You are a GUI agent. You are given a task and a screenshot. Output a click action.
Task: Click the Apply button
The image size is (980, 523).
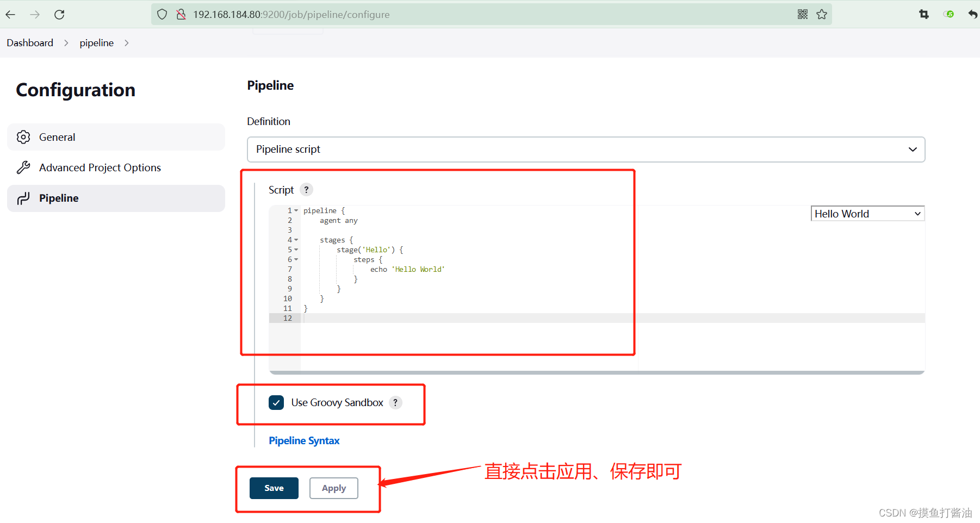[x=334, y=488]
